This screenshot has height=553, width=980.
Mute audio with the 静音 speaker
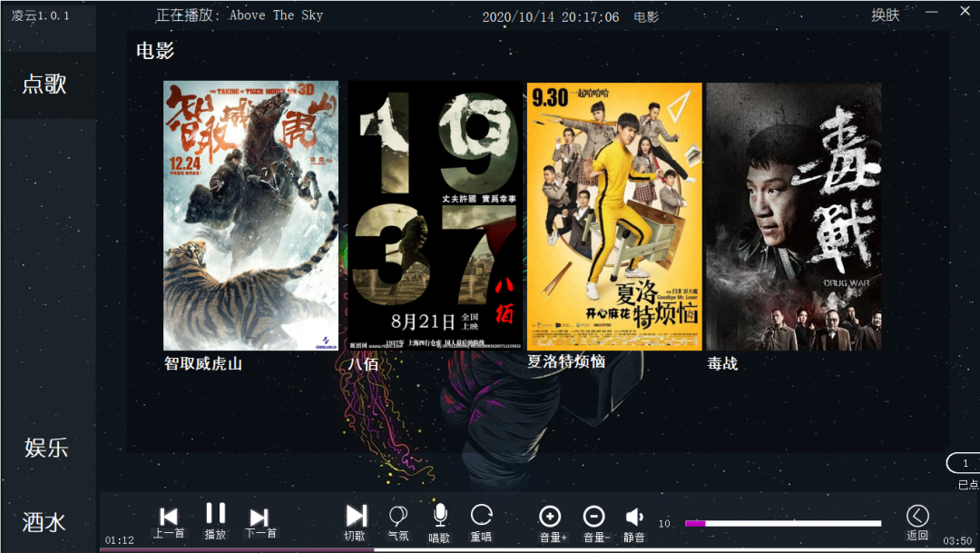click(633, 517)
